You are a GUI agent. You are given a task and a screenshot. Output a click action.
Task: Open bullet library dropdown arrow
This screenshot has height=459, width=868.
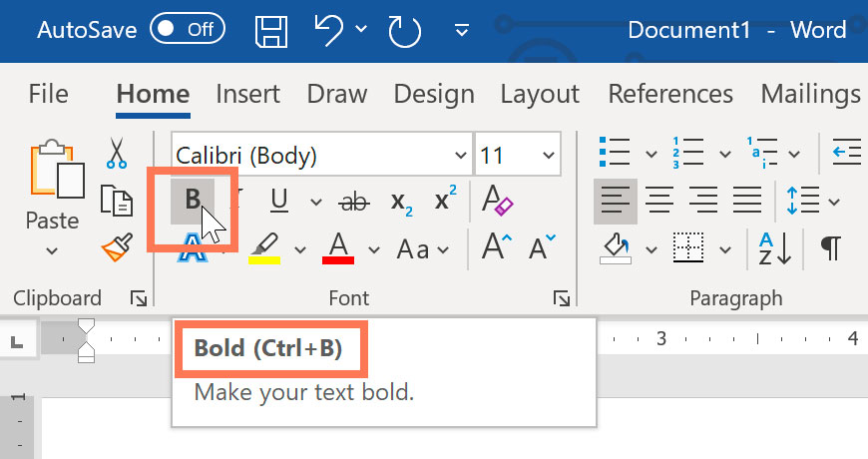point(651,154)
